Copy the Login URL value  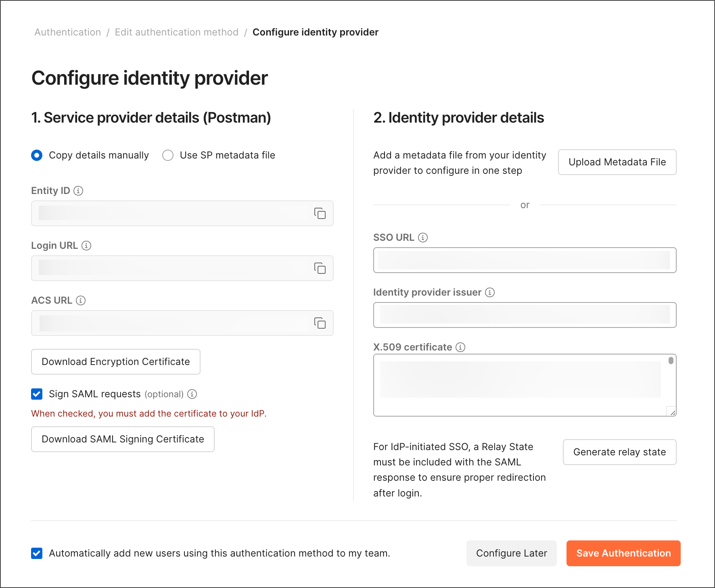(320, 268)
